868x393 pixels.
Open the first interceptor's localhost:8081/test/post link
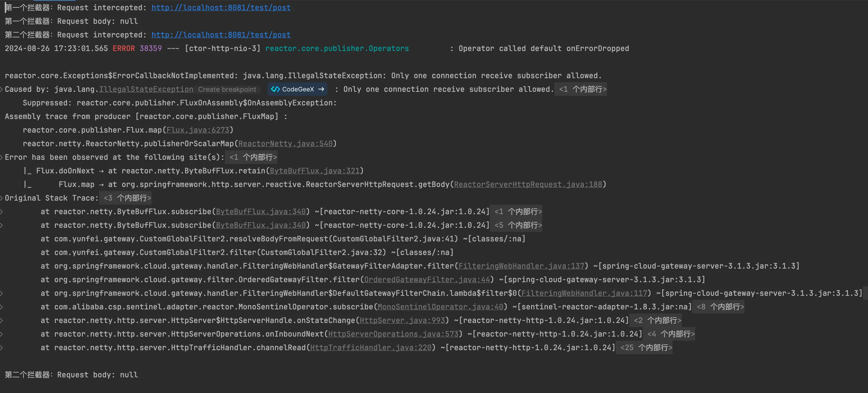pos(221,7)
